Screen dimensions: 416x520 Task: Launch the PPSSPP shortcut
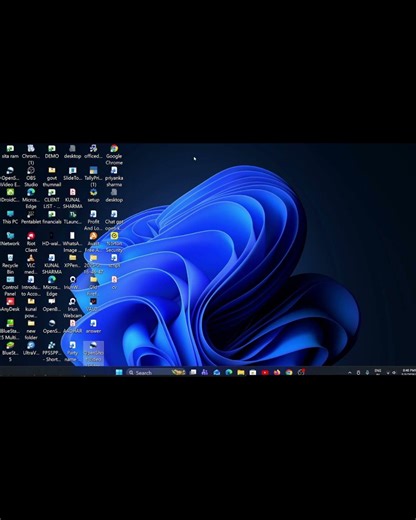[x=52, y=352]
